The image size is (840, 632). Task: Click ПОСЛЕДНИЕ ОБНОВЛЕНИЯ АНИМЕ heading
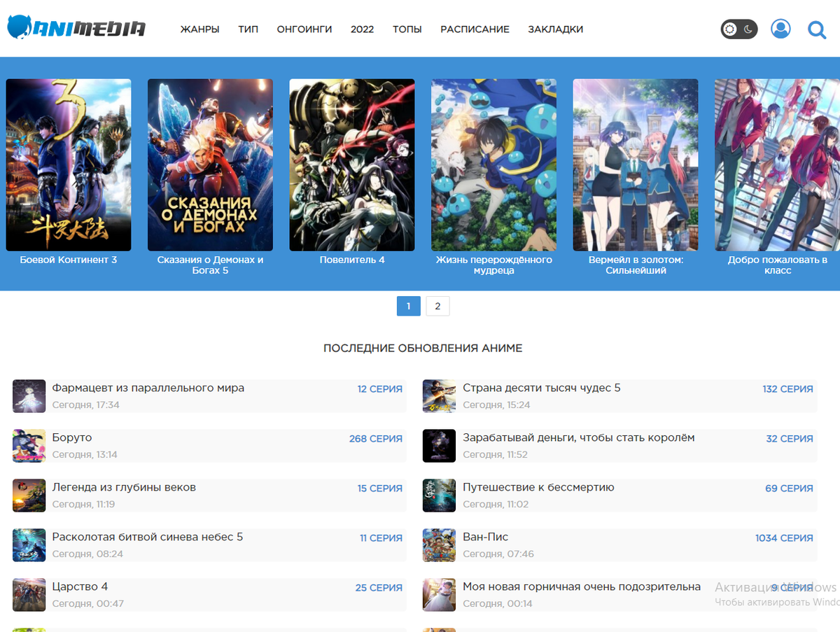click(423, 348)
